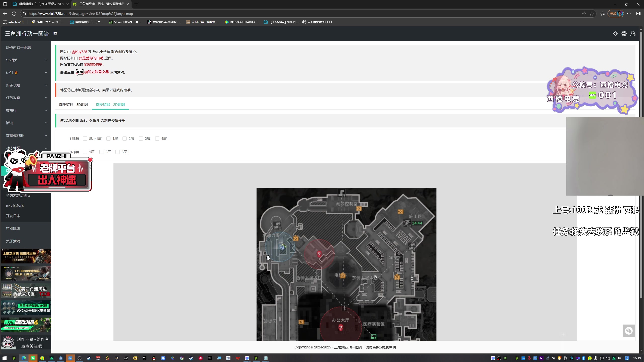Check the 主建筑 地下1层 checkbox
The height and width of the screenshot is (362, 644).
click(x=85, y=139)
